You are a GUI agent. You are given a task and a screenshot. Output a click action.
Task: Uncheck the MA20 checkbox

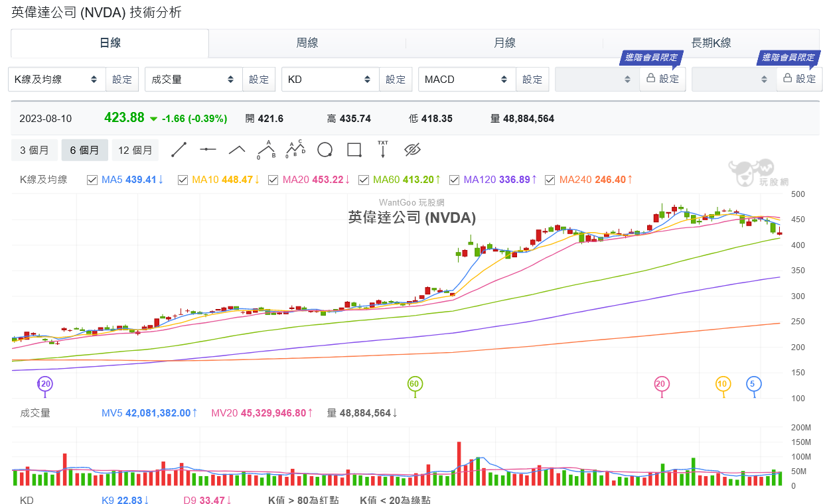tap(273, 179)
